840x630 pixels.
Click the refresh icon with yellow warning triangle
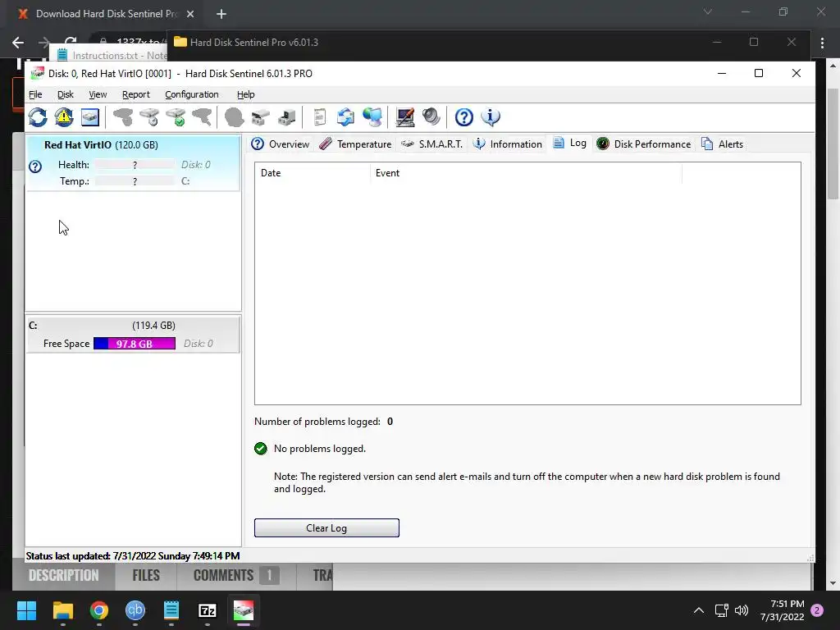pos(64,117)
